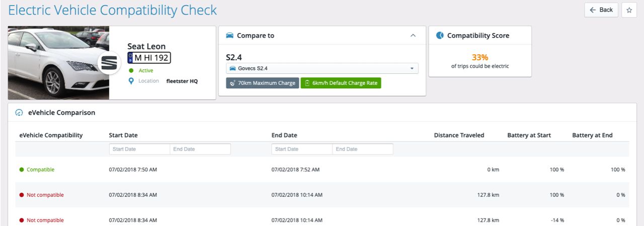The width and height of the screenshot is (644, 226).
Task: Click the 6km/h Default Charge Rate badge
Action: tap(341, 83)
